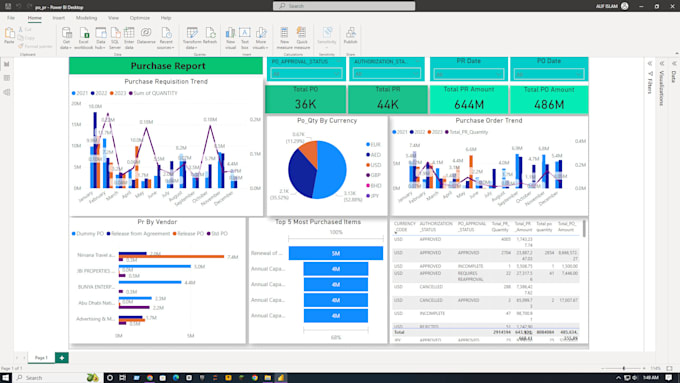The width and height of the screenshot is (680, 383).
Task: Insert a New visual
Action: point(230,38)
